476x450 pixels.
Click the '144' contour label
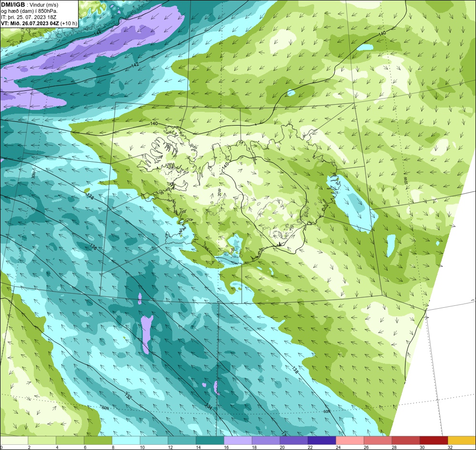pos(97,33)
